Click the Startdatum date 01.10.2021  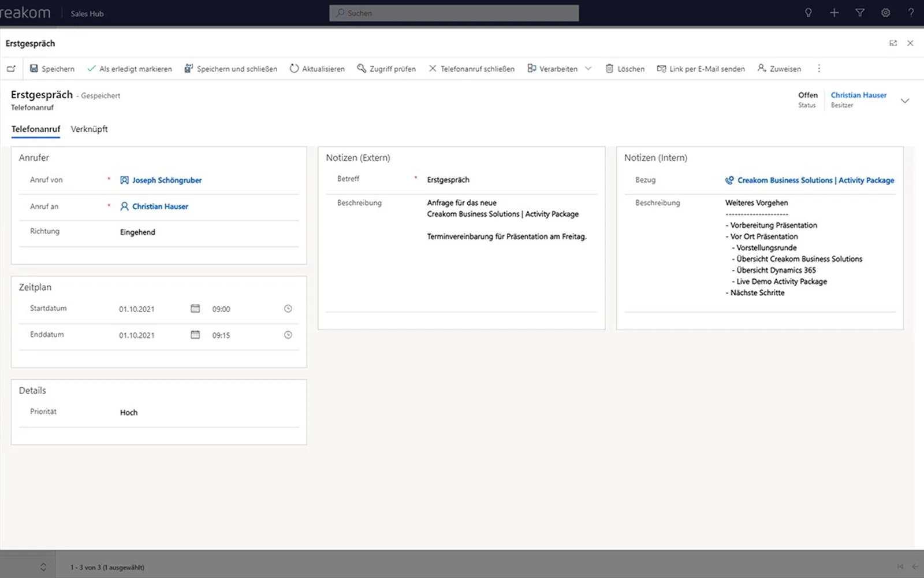click(x=137, y=309)
